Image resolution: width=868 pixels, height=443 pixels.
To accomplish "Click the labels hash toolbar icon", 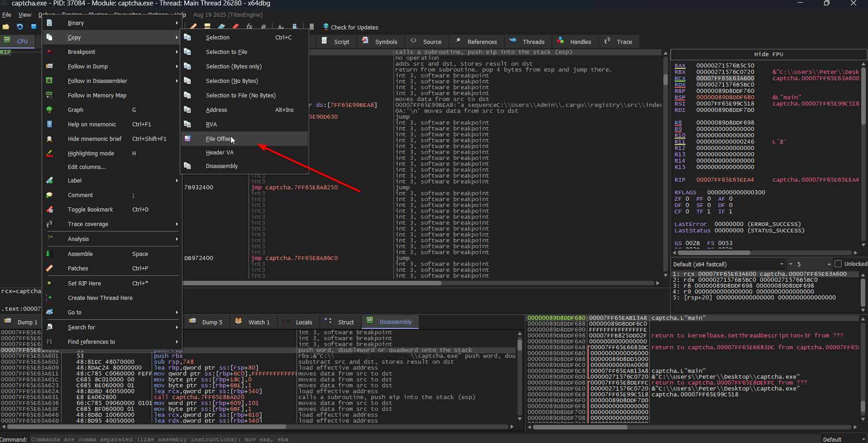I will tap(263, 27).
